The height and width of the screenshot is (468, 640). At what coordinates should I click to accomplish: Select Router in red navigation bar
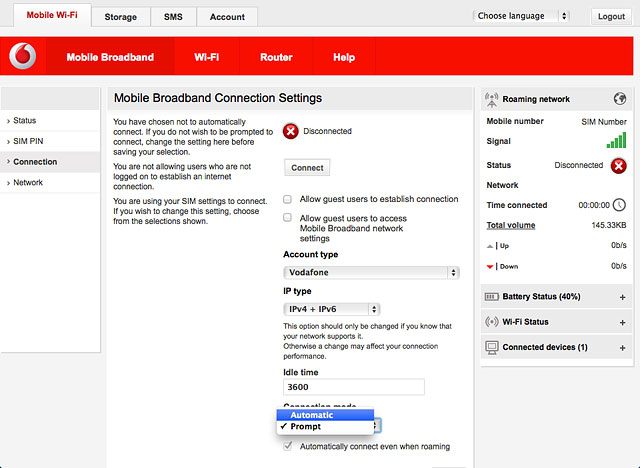276,57
